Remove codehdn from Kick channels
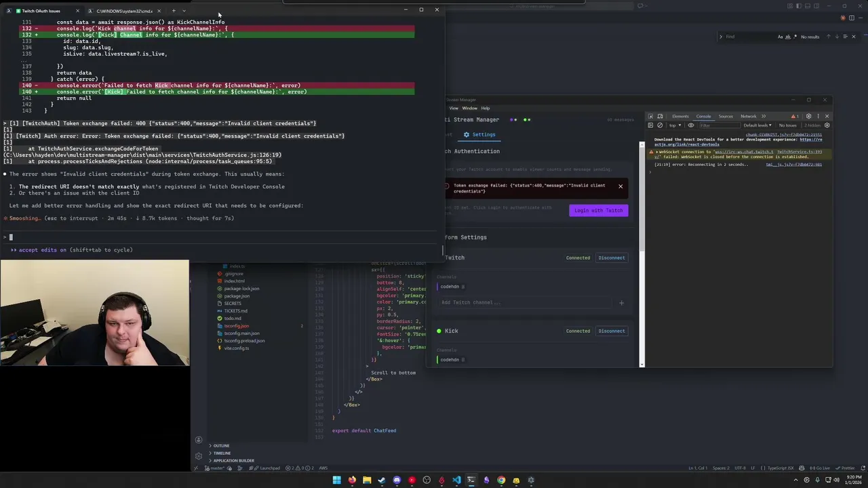Image resolution: width=868 pixels, height=488 pixels. [x=463, y=360]
